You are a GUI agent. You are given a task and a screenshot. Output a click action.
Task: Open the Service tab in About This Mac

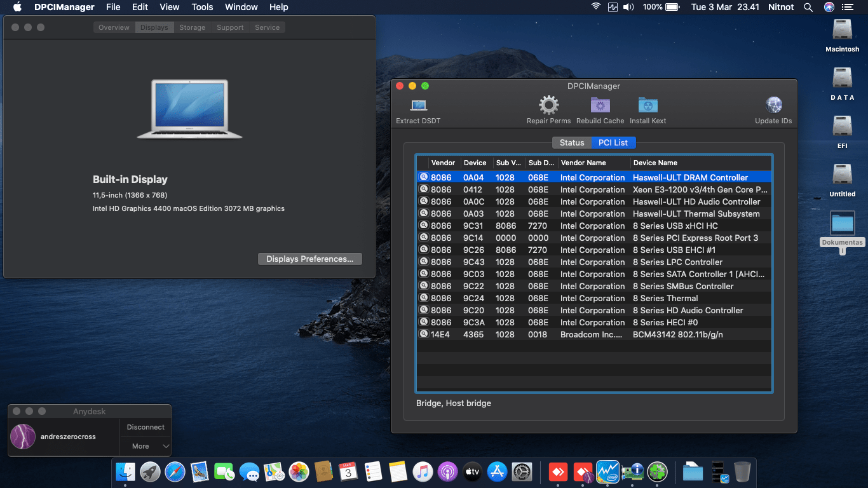point(267,27)
